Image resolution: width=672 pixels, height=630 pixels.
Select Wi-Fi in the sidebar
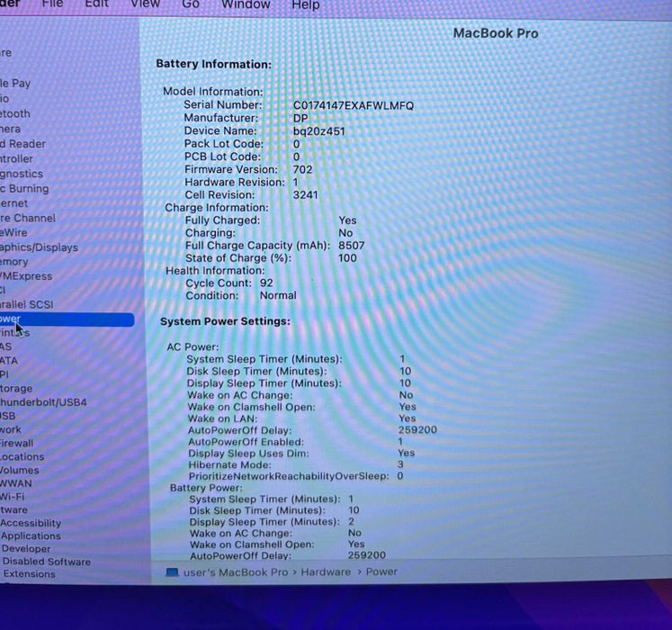click(12, 497)
